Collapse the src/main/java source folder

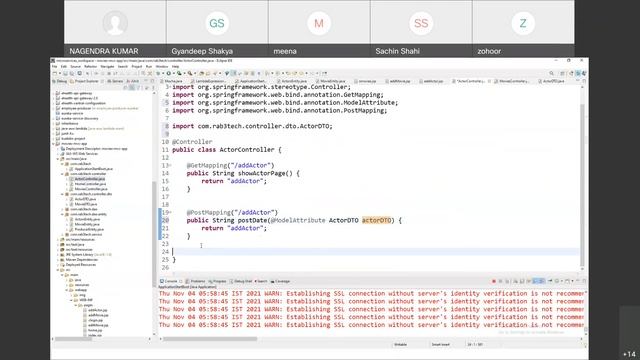click(58, 159)
